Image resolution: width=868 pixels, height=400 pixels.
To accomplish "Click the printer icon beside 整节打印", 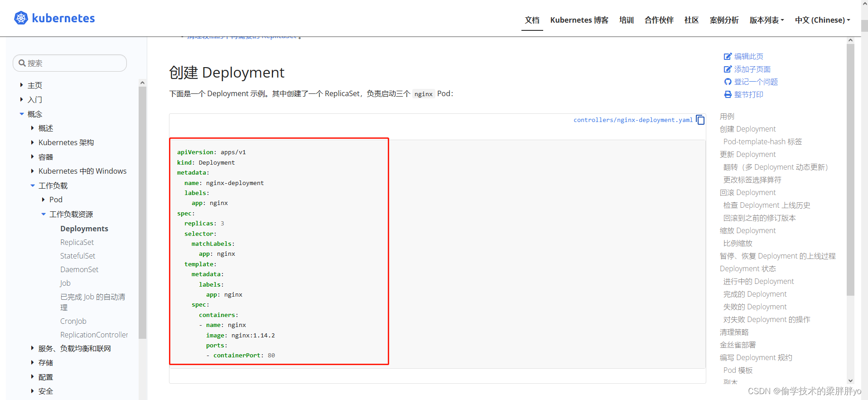I will (728, 94).
